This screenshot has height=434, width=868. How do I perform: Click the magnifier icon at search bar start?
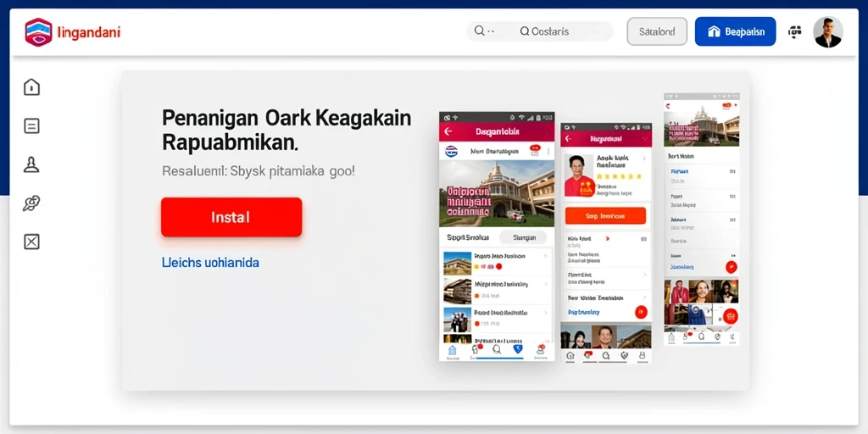click(480, 31)
